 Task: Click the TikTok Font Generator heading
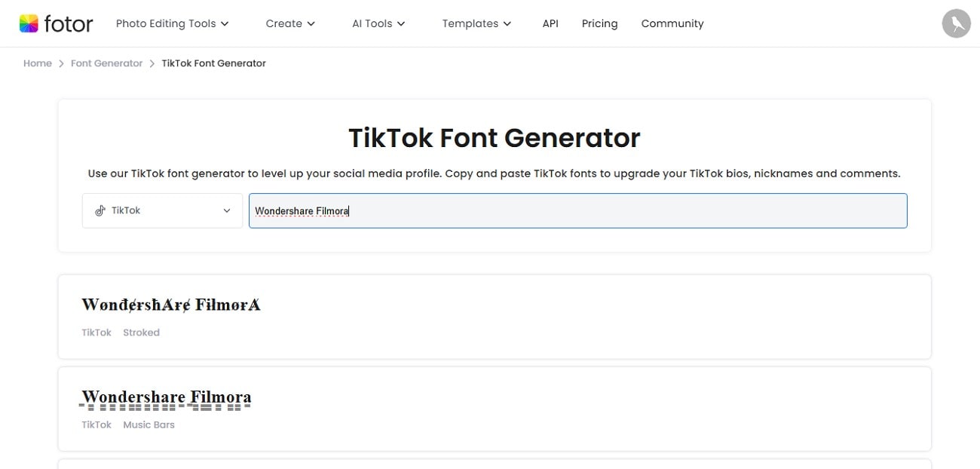495,138
